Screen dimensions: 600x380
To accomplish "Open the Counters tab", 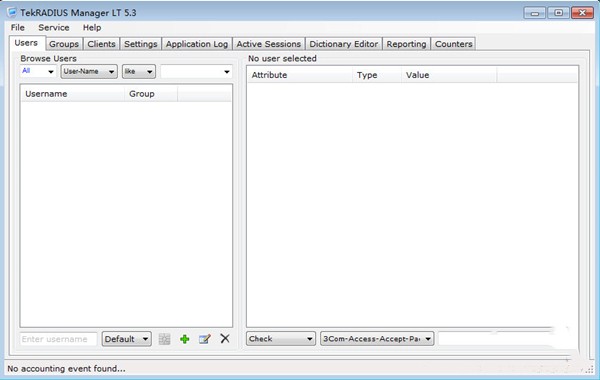I will (453, 44).
